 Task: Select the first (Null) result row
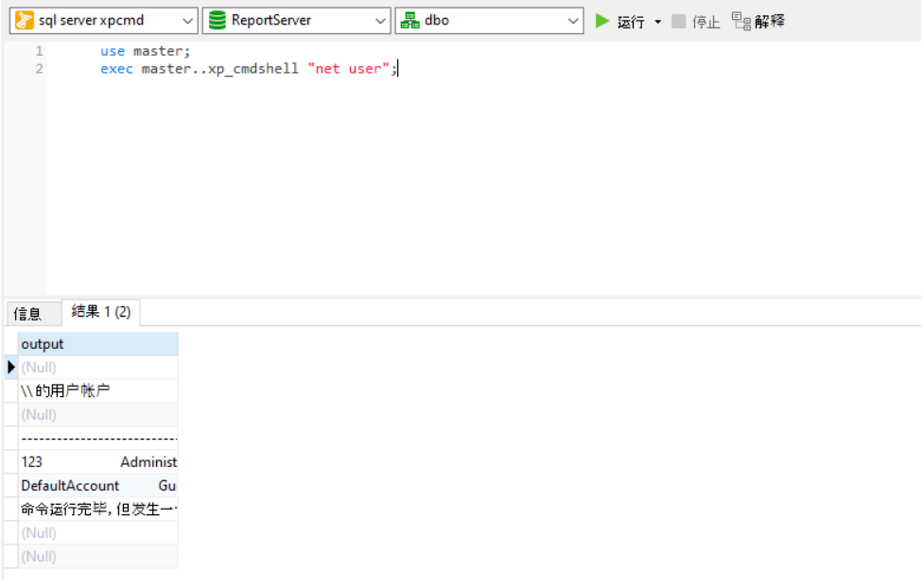97,368
